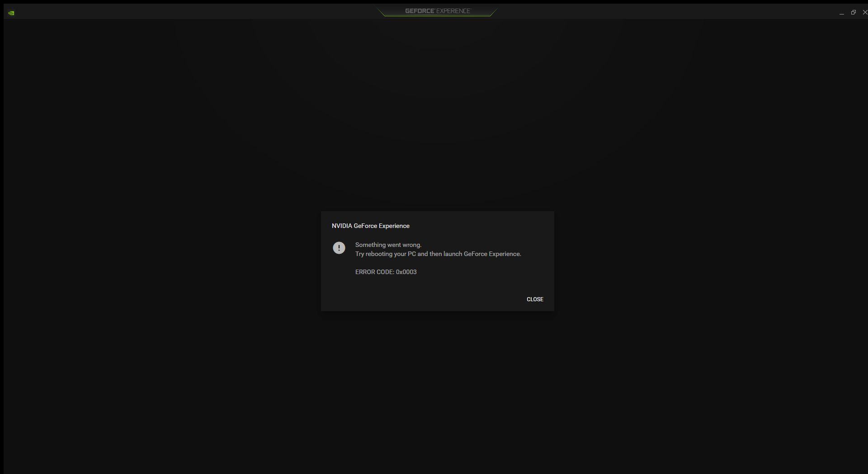Click the 'NVIDIA GeForce Experience' dialog title
This screenshot has height=474, width=868.
tap(371, 226)
